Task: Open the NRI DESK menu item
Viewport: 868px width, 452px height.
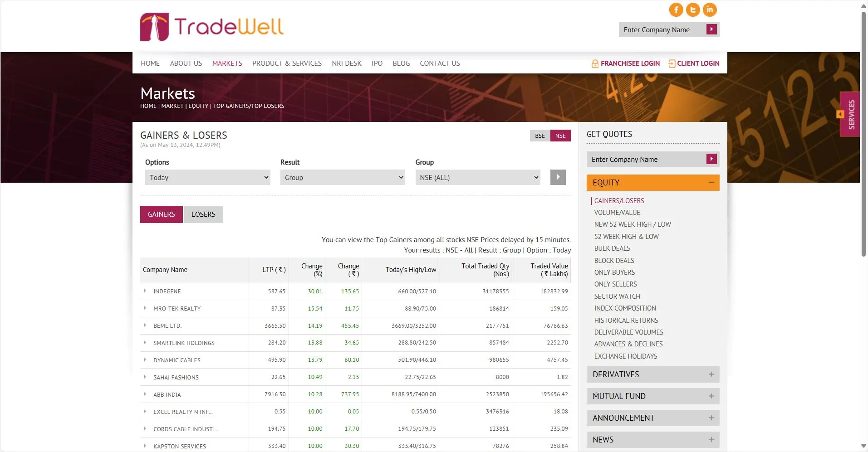Action: click(347, 63)
